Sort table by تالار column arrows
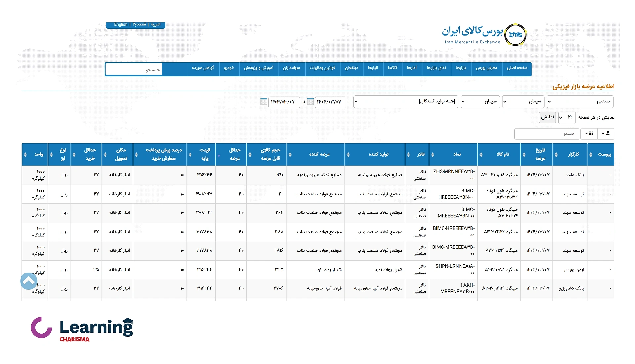Viewport: 635px width, 364px height. (409, 155)
